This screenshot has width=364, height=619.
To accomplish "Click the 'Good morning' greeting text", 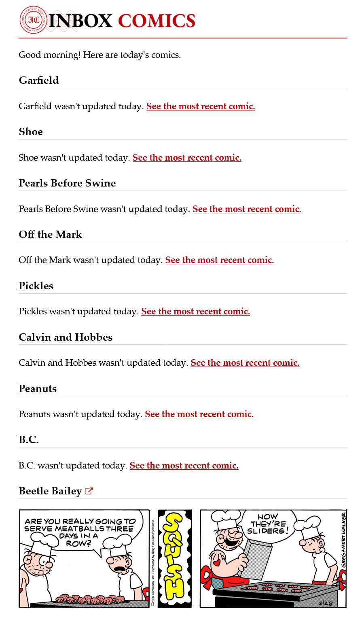I will coord(99,55).
